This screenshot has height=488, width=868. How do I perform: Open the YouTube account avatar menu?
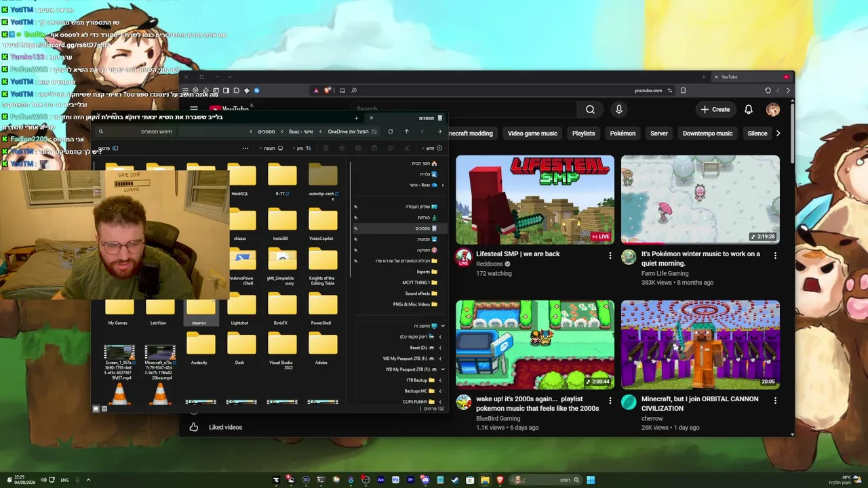click(773, 109)
